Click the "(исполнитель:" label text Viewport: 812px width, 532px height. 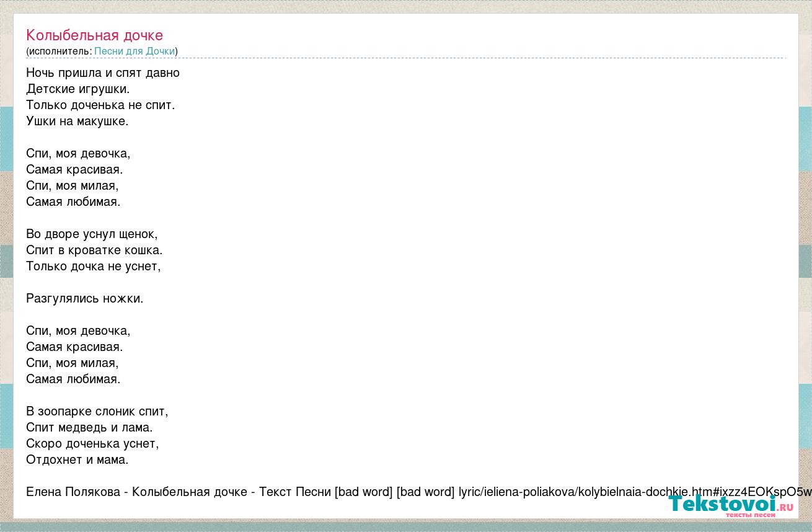click(59, 51)
